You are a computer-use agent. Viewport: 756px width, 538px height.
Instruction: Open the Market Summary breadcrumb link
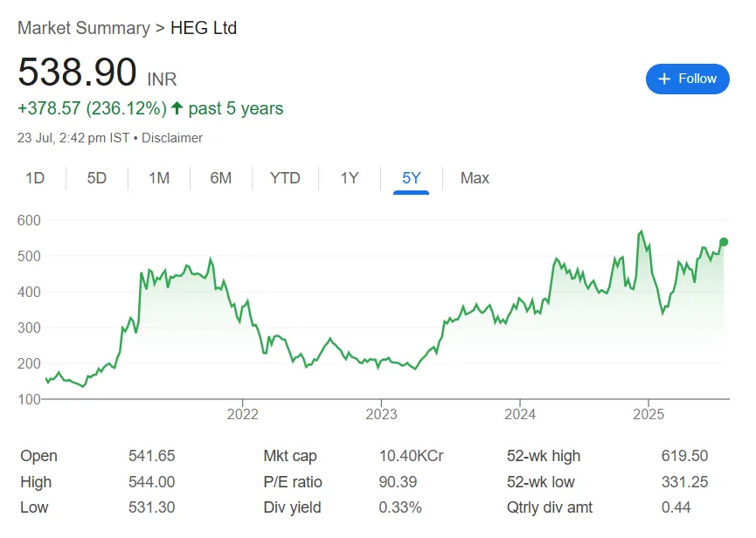click(x=84, y=28)
